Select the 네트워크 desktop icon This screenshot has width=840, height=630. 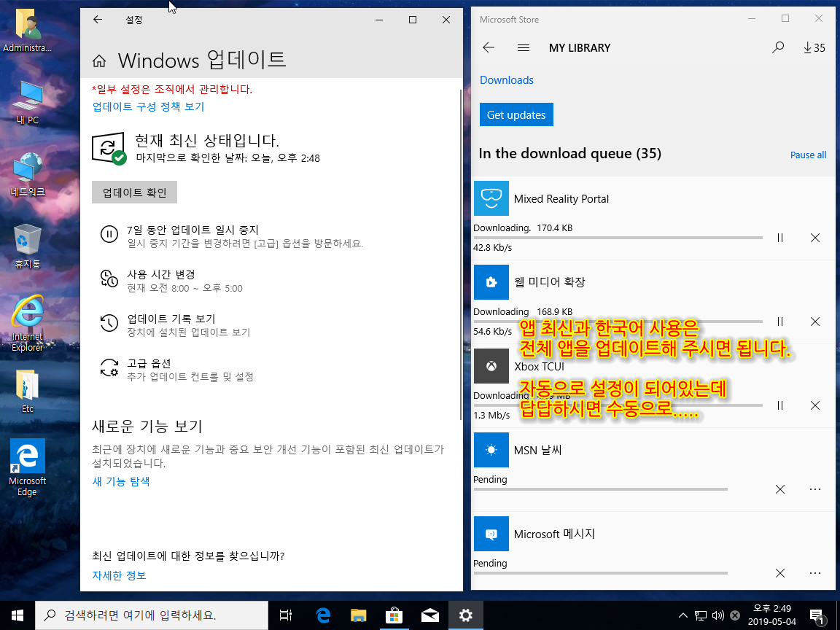27,174
